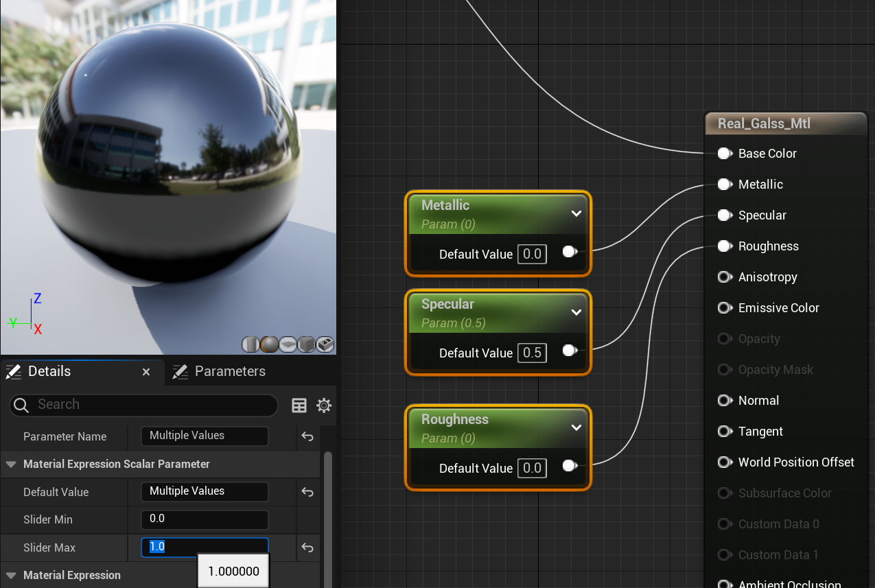Switch preview mesh to cylinder shape
875x588 pixels.
pyautogui.click(x=250, y=344)
